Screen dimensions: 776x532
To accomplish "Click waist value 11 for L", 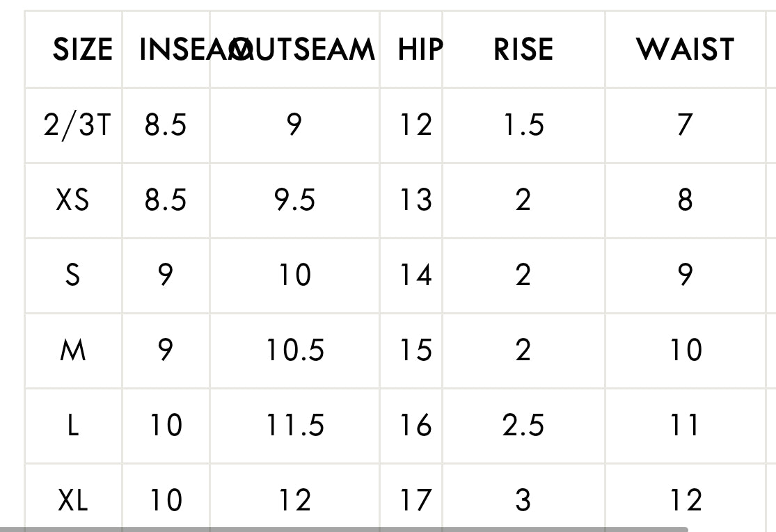I will (685, 426).
